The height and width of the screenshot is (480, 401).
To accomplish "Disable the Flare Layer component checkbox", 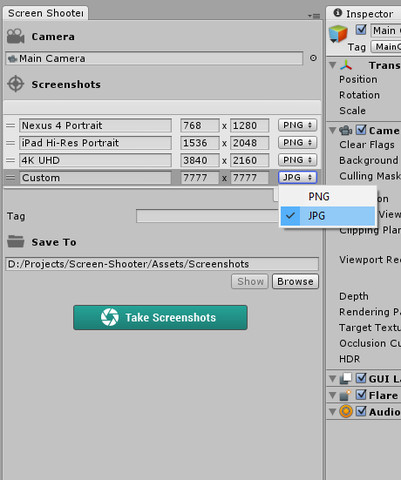I will tap(361, 395).
